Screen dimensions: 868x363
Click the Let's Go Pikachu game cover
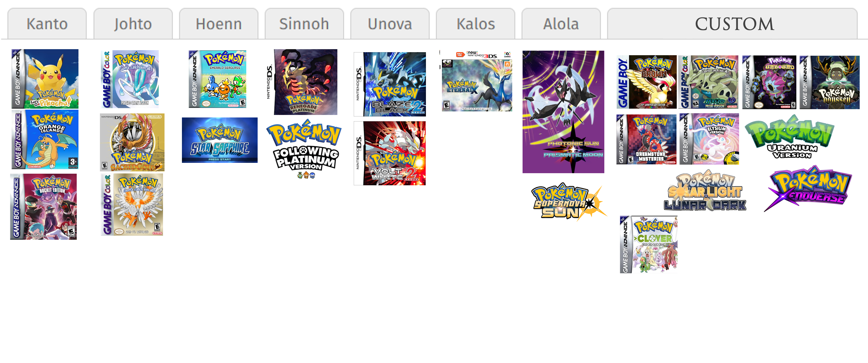point(45,79)
